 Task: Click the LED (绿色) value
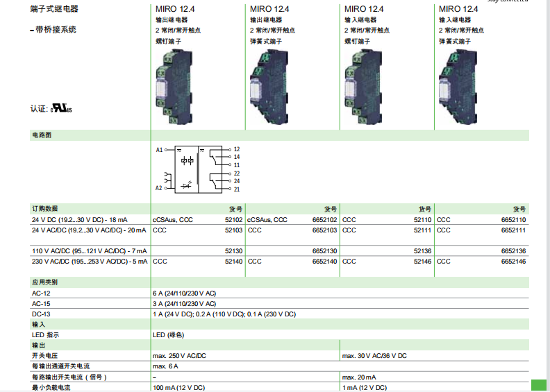click(x=168, y=335)
